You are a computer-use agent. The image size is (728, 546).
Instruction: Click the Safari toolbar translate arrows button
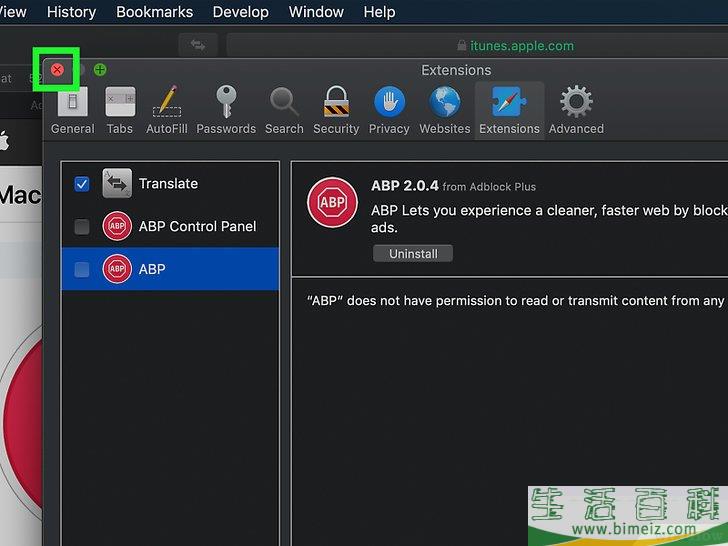[198, 45]
